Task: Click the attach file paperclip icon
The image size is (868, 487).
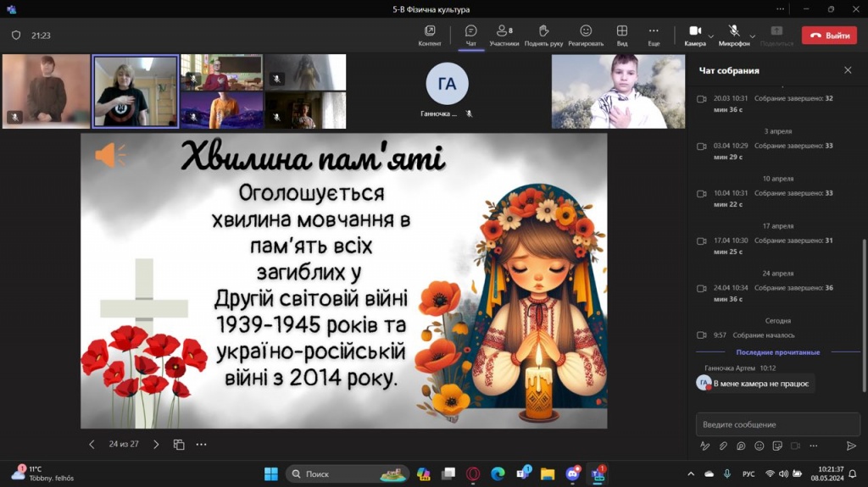Action: coord(723,445)
